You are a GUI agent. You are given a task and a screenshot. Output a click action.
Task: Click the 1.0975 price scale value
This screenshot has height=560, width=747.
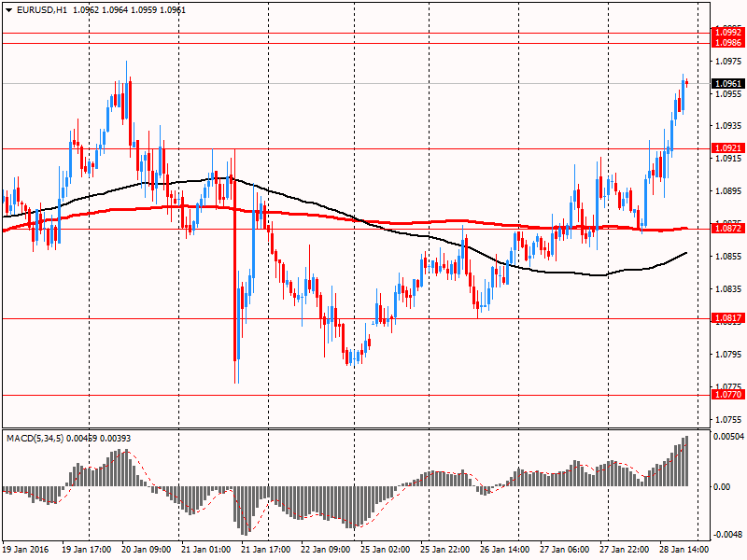tap(729, 61)
